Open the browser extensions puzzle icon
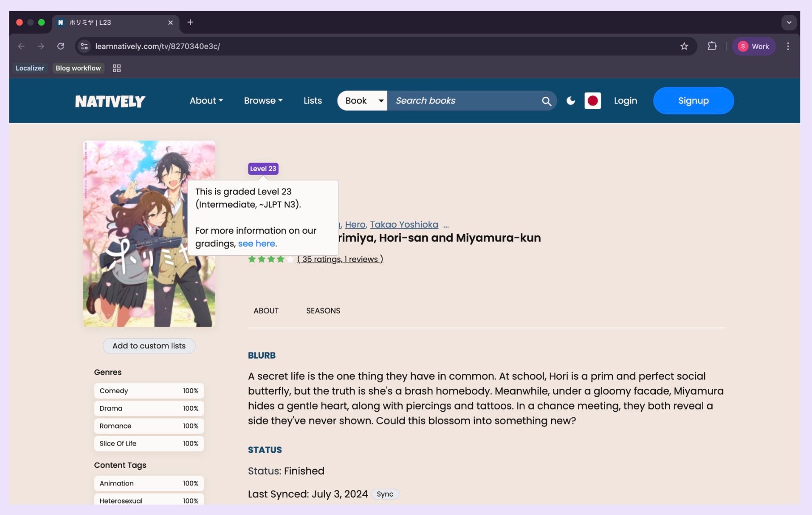Image resolution: width=812 pixels, height=515 pixels. point(712,46)
